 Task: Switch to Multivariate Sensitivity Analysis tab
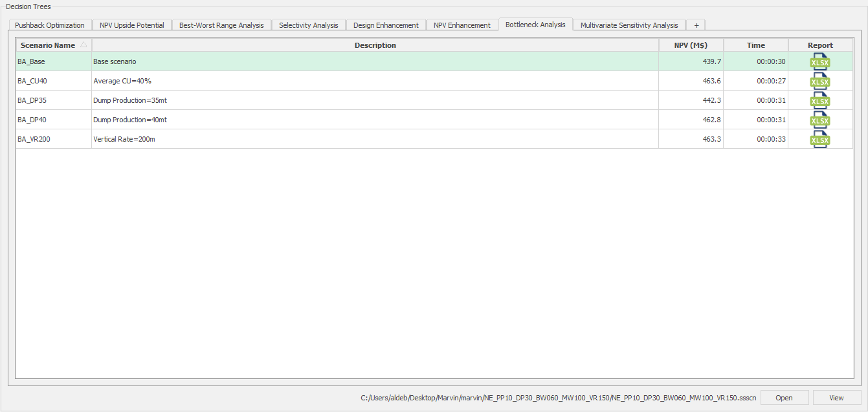629,25
